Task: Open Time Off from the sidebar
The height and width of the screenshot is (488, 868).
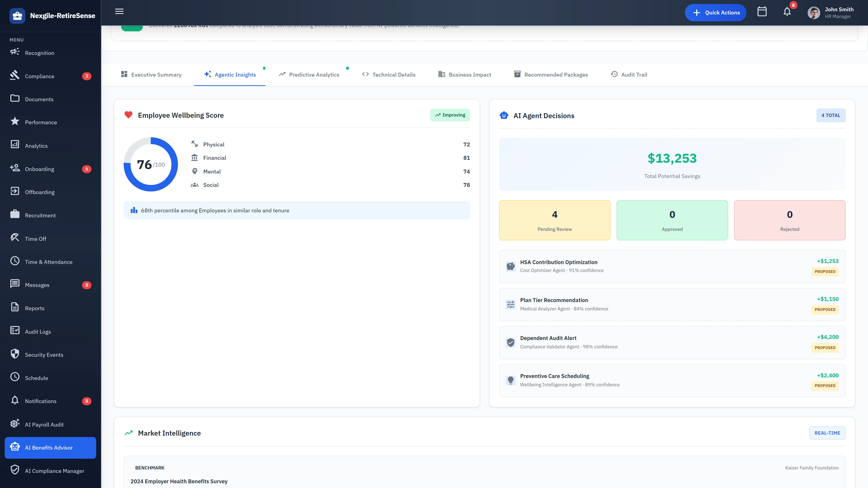Action: (x=36, y=238)
